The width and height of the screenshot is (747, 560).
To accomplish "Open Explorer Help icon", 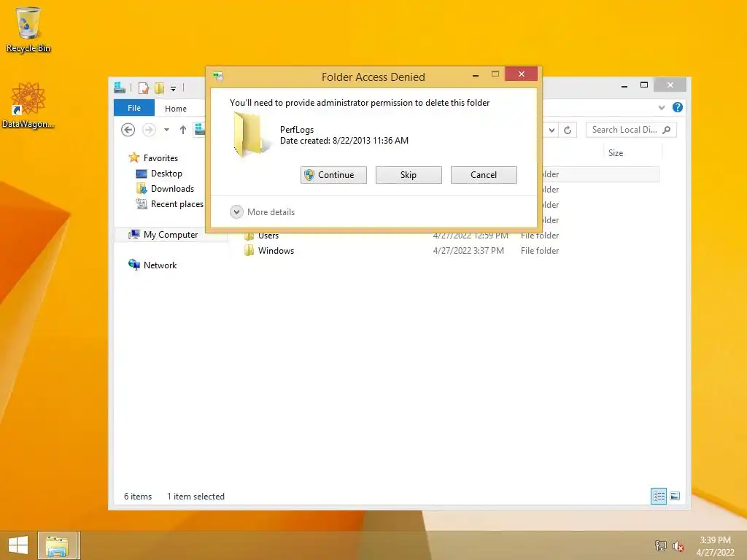I will [x=678, y=108].
